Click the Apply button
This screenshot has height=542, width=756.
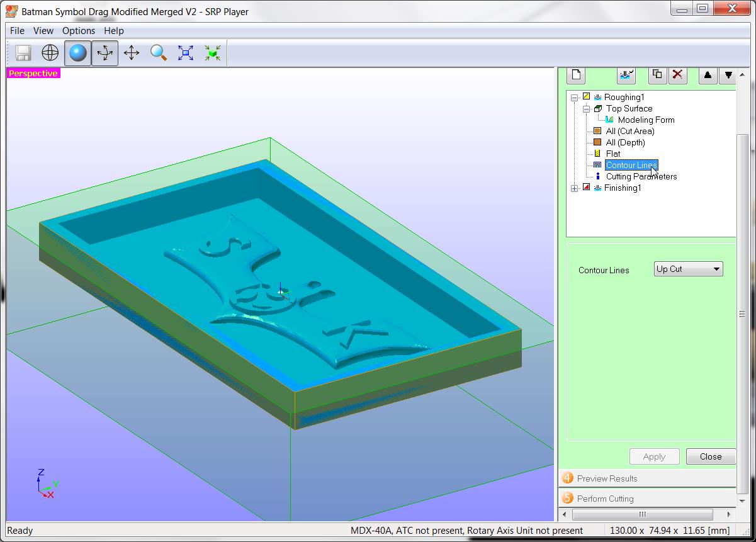655,456
